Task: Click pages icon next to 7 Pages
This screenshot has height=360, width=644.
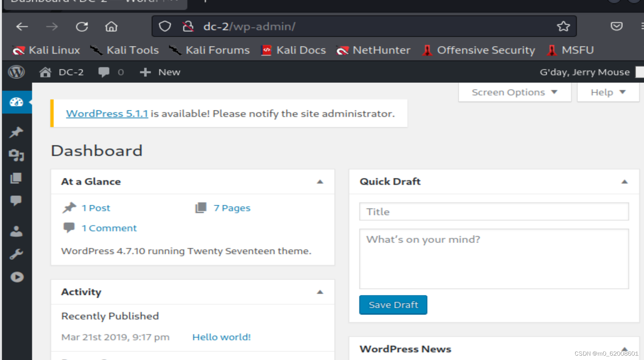Action: (201, 208)
